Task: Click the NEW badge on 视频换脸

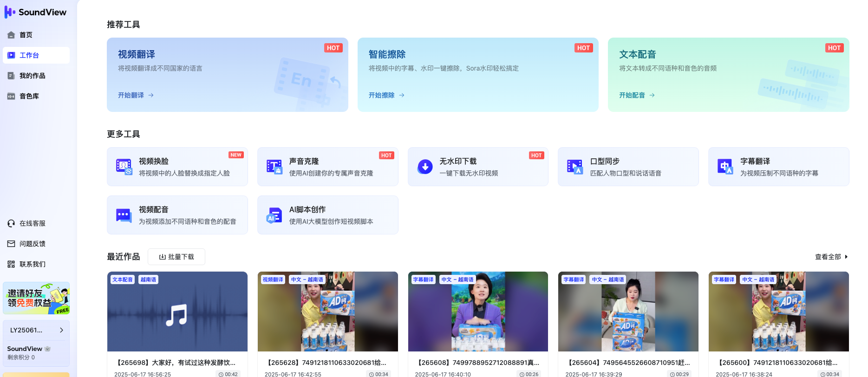Action: tap(236, 155)
